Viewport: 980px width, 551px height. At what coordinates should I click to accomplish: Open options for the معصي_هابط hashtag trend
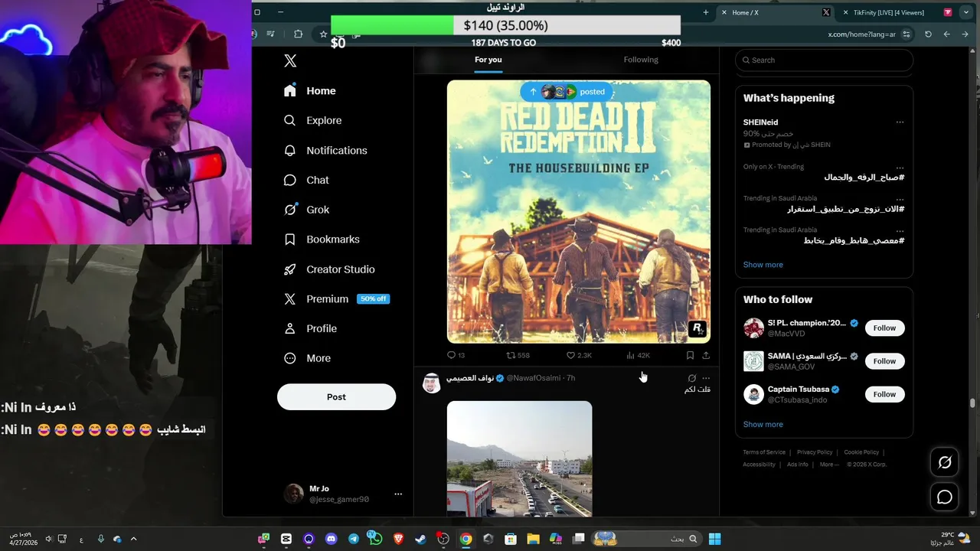tap(900, 230)
